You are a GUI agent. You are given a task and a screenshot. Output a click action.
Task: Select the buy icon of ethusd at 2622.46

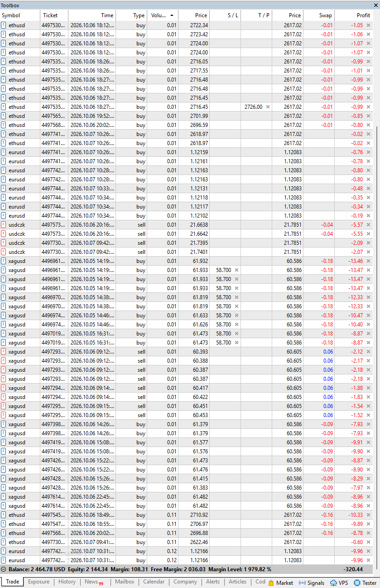click(4, 542)
